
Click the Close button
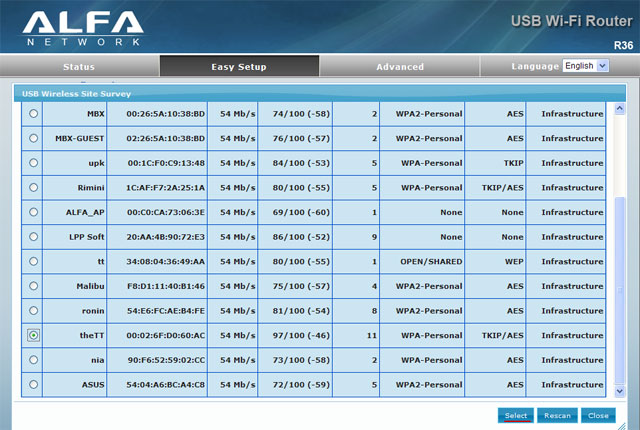click(598, 415)
